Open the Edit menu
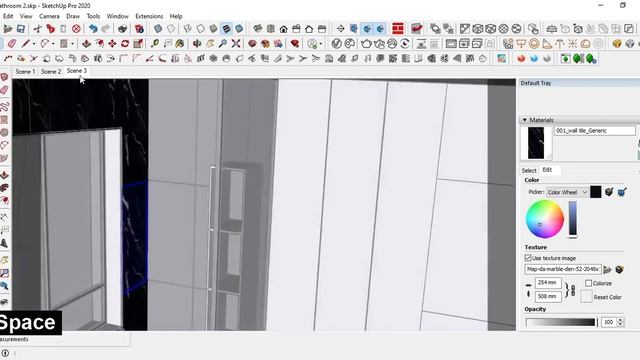This screenshot has height=360, width=640. click(8, 16)
